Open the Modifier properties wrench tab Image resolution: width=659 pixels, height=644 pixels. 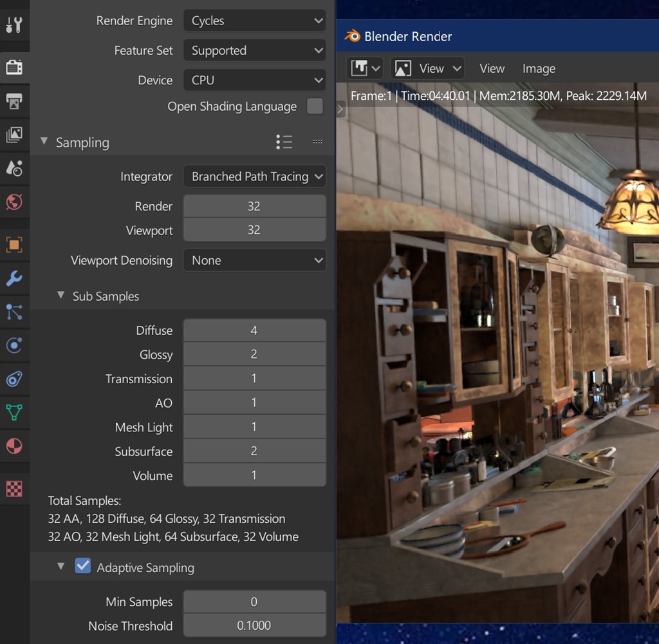(14, 278)
